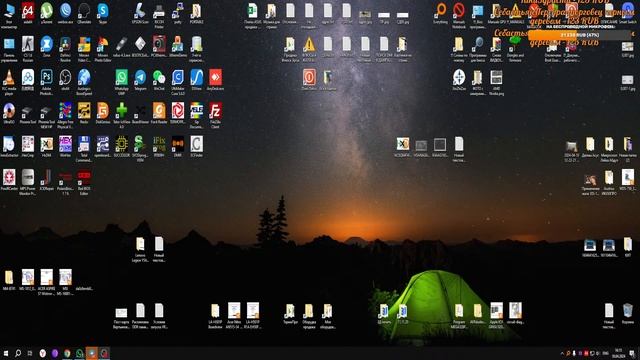Select the Telegram desktop shortcut
The height and width of the screenshot is (360, 640).
[140, 78]
